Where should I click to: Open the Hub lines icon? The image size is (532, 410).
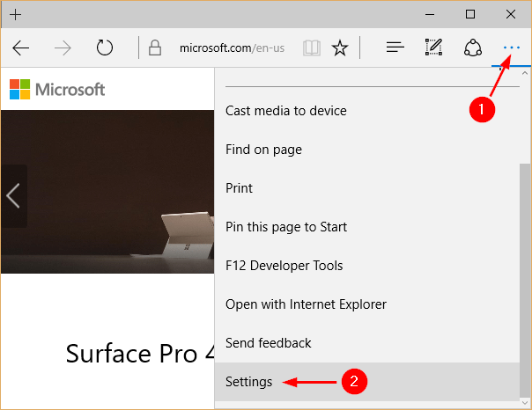395,48
